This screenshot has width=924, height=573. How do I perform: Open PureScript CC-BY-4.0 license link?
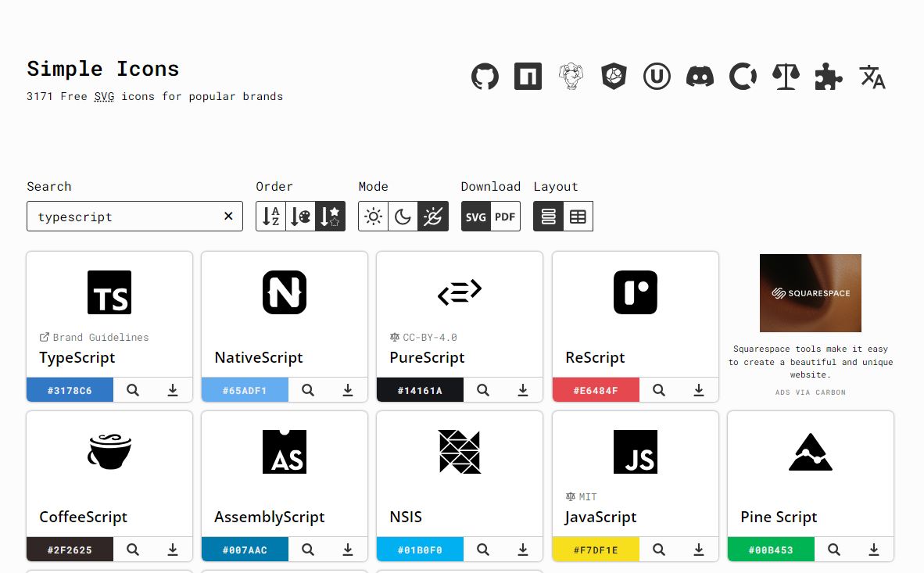[x=423, y=337]
